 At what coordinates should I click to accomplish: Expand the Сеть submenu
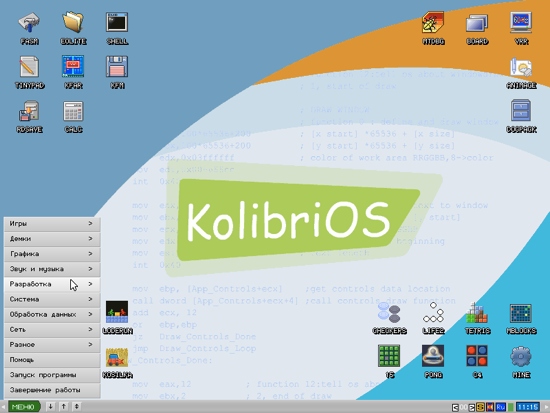[x=52, y=329]
